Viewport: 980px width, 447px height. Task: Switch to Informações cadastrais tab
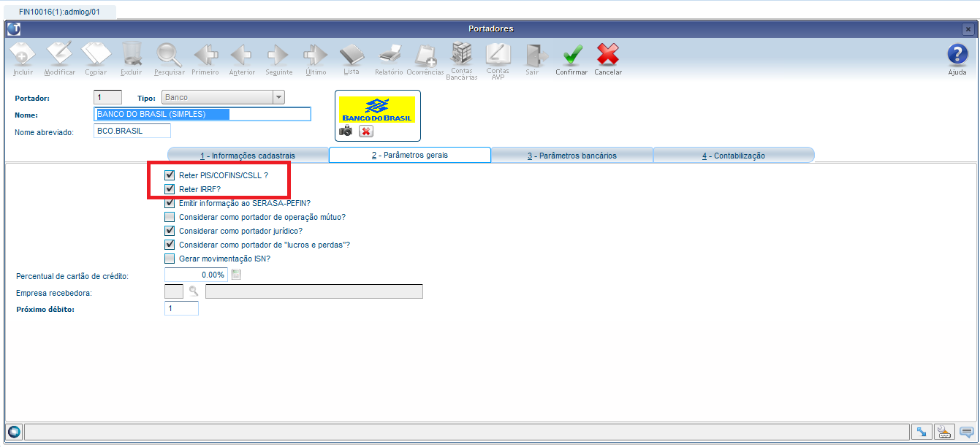pos(248,155)
